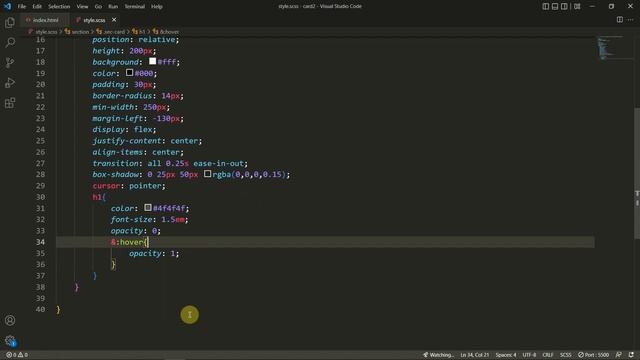The width and height of the screenshot is (640, 360).
Task: Open the #000 color swatch
Action: pos(129,72)
